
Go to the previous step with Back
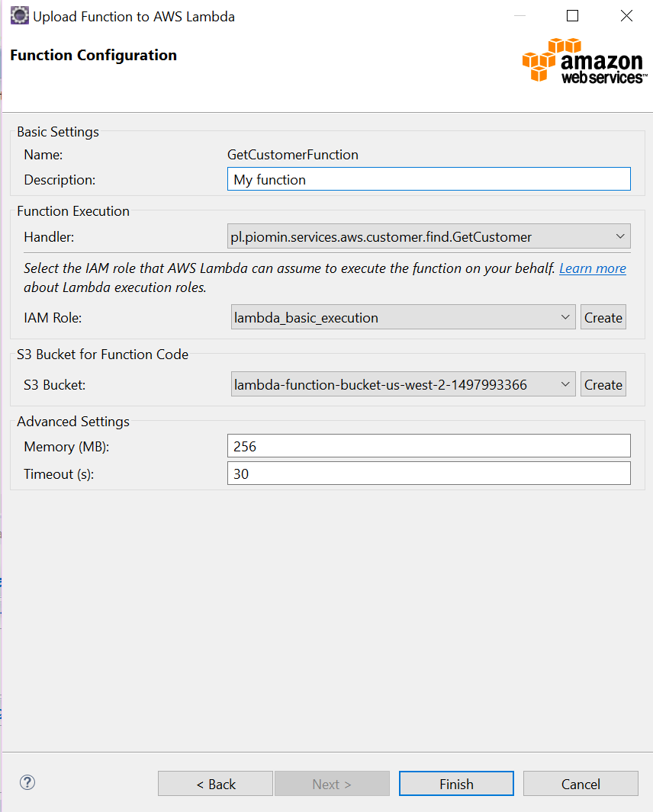tap(215, 784)
